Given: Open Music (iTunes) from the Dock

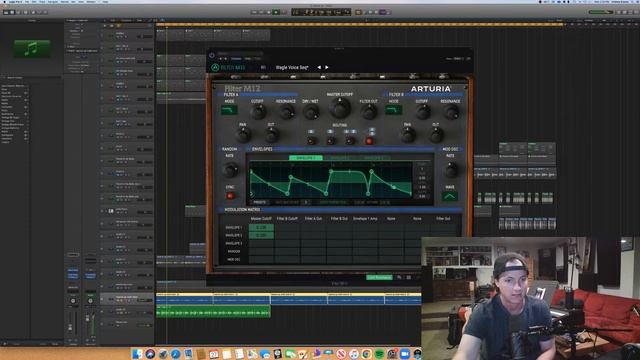Looking at the screenshot, I should pos(354,353).
